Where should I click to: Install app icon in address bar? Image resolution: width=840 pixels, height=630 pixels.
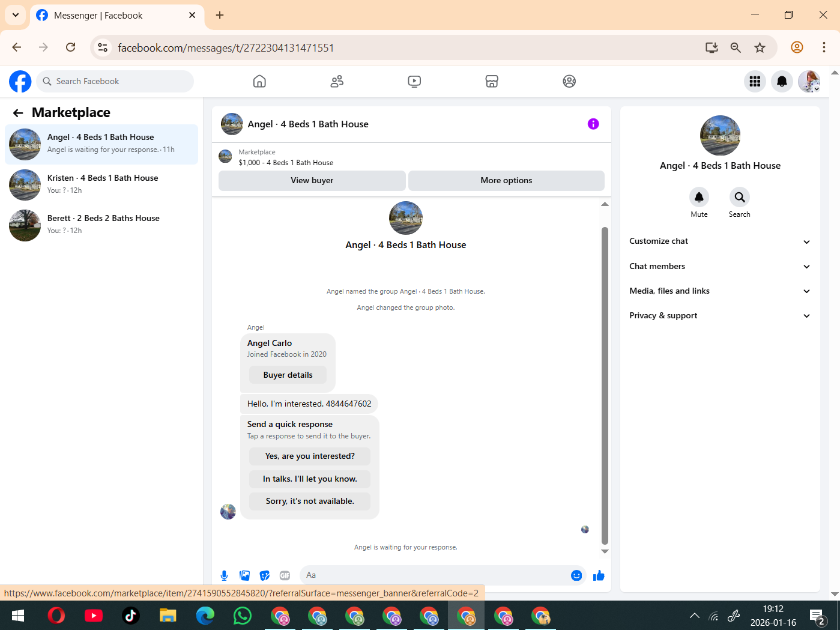pos(712,47)
